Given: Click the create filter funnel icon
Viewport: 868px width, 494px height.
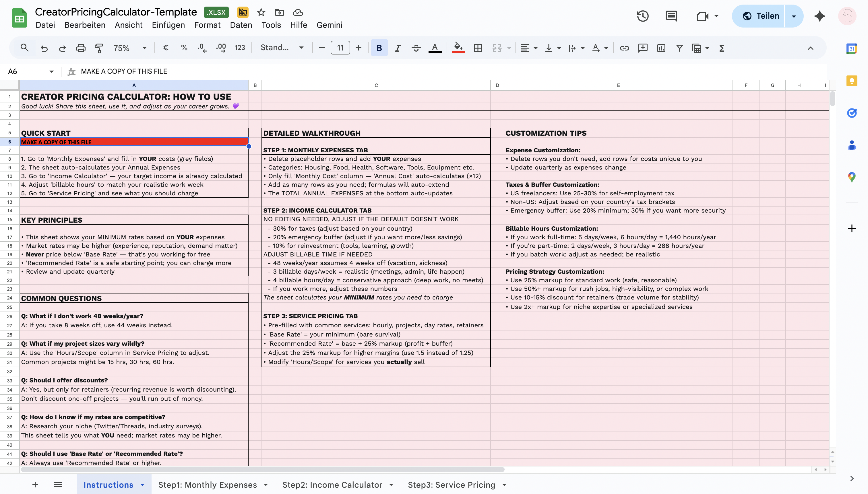Looking at the screenshot, I should coord(679,48).
